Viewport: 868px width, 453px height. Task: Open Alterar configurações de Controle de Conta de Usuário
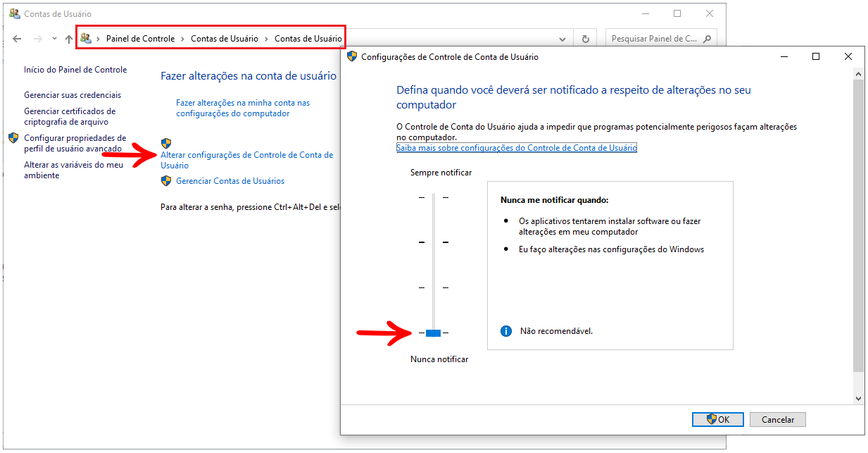(x=247, y=160)
